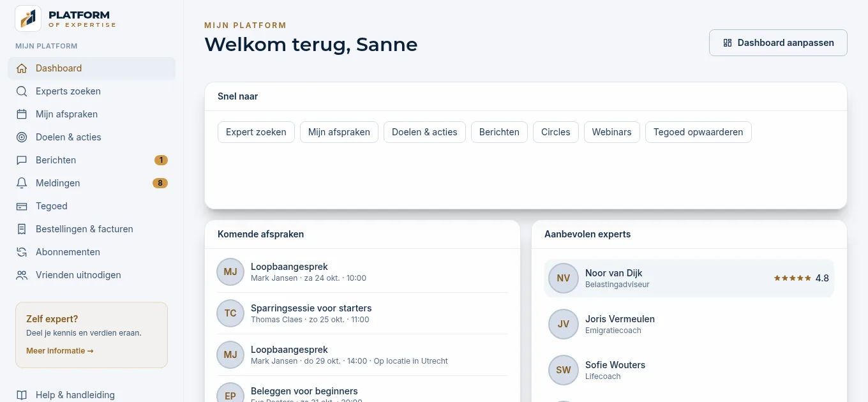Click the SW avatar of Sofie Wouters
The image size is (868, 402).
(563, 370)
